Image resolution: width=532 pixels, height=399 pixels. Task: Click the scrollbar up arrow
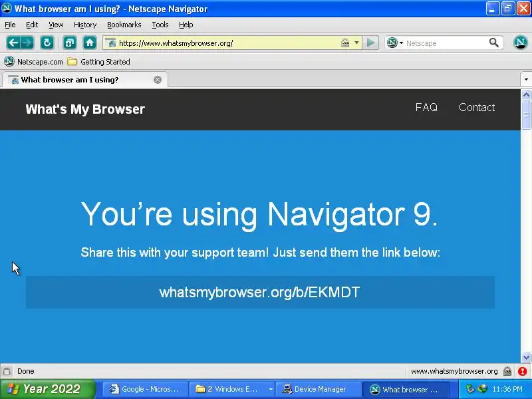(526, 95)
